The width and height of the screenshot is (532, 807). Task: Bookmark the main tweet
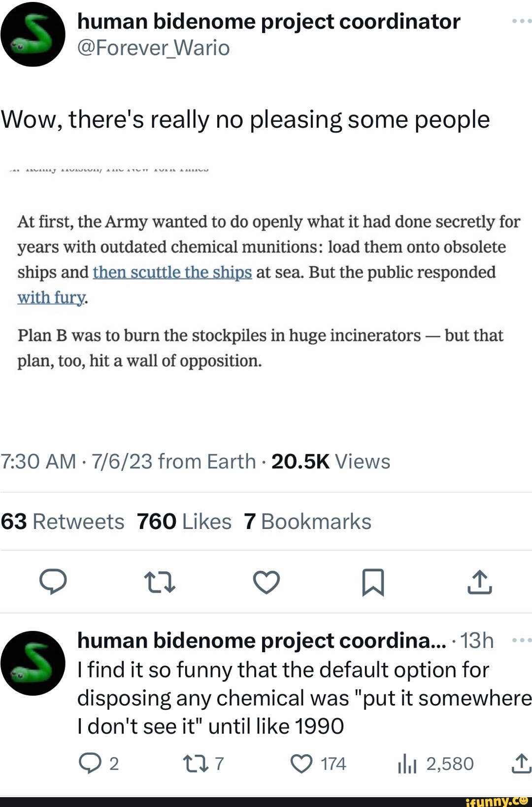click(x=373, y=582)
